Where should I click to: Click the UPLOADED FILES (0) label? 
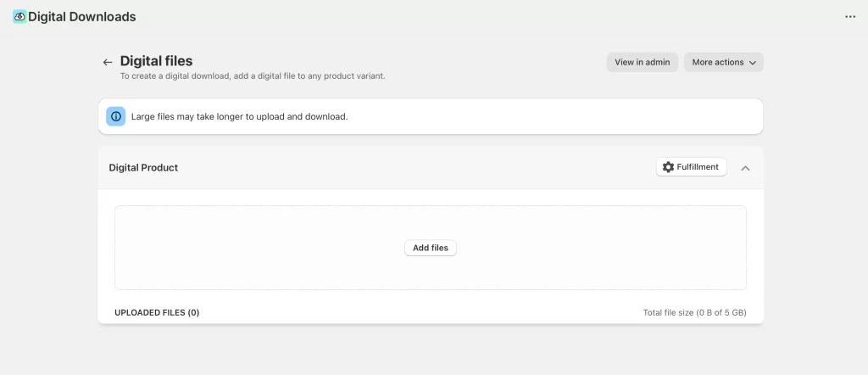[x=157, y=312]
